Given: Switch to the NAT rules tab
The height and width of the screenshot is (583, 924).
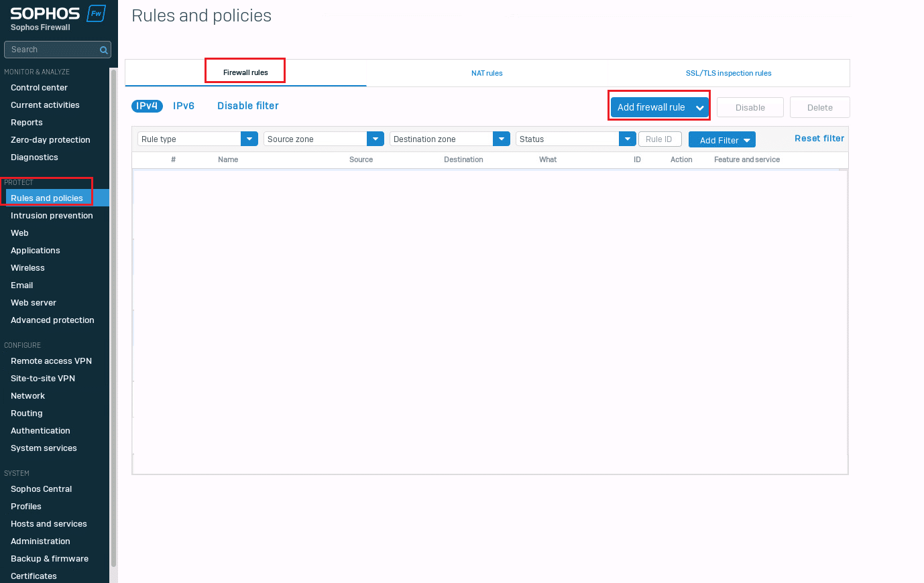Looking at the screenshot, I should tap(487, 73).
